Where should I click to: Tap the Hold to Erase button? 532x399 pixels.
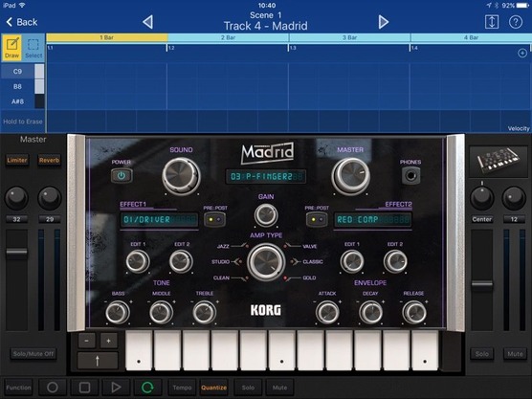tap(22, 122)
